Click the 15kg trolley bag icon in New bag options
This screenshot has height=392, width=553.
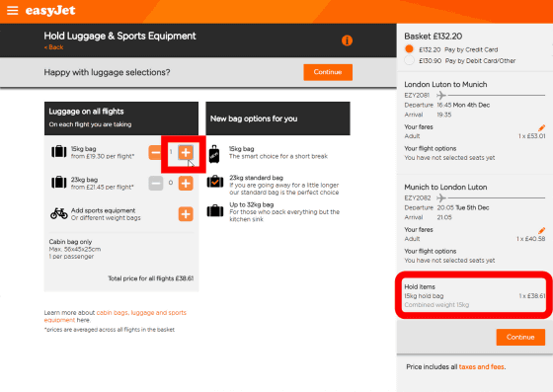(214, 154)
